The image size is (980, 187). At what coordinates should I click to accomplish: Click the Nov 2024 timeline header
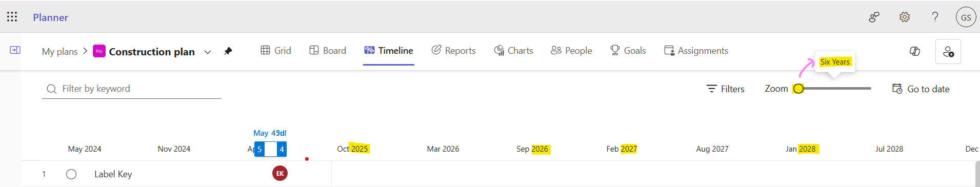point(174,149)
